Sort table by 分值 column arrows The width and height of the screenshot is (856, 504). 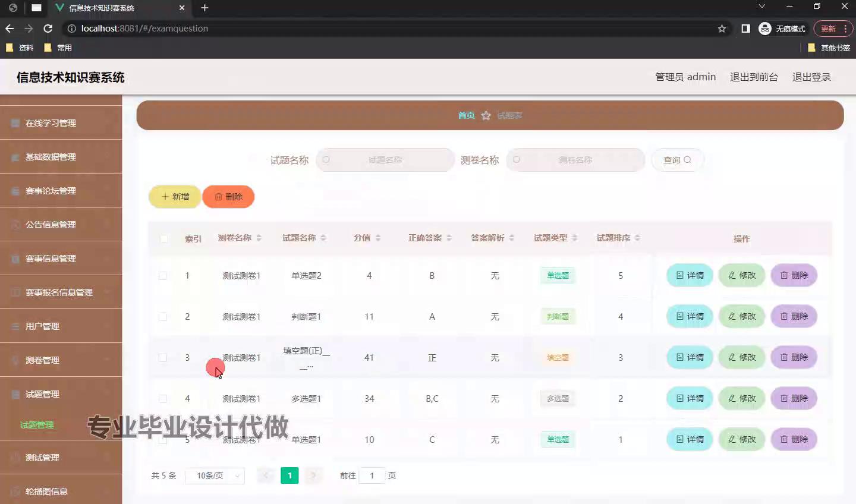point(378,238)
